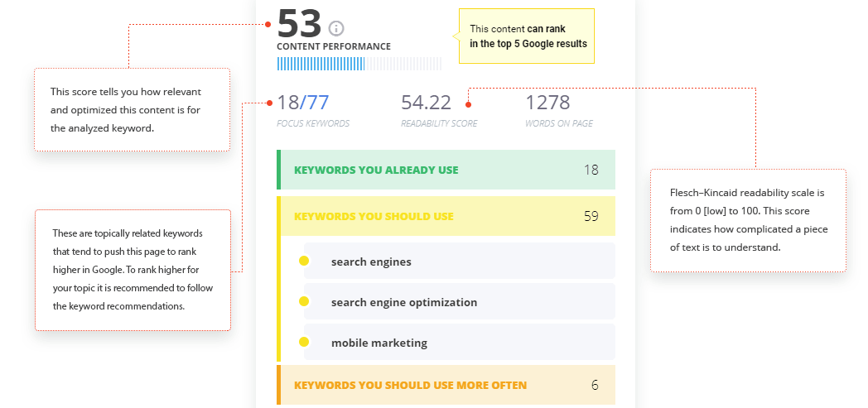This screenshot has width=868, height=408.
Task: Click yellow dot beside search engines
Action: (x=303, y=261)
